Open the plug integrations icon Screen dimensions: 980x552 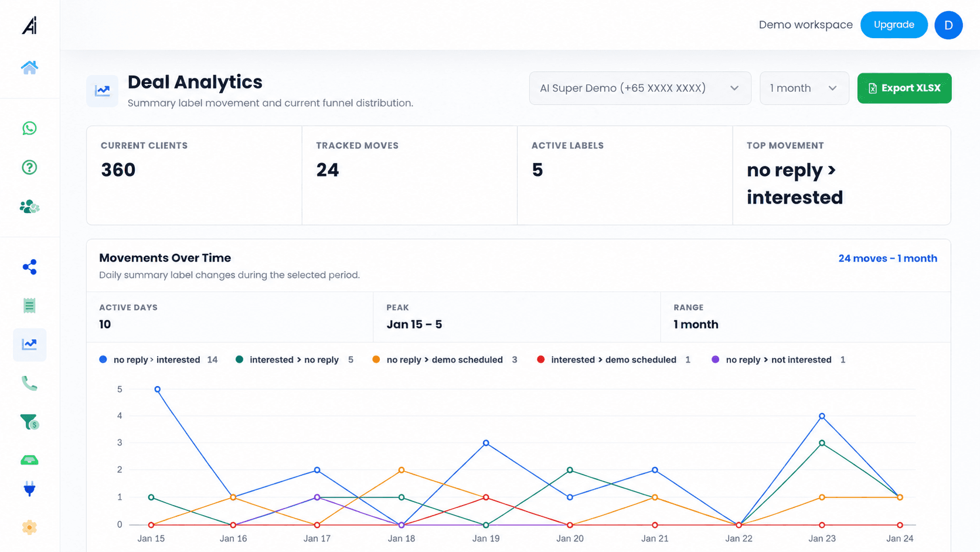pyautogui.click(x=29, y=489)
